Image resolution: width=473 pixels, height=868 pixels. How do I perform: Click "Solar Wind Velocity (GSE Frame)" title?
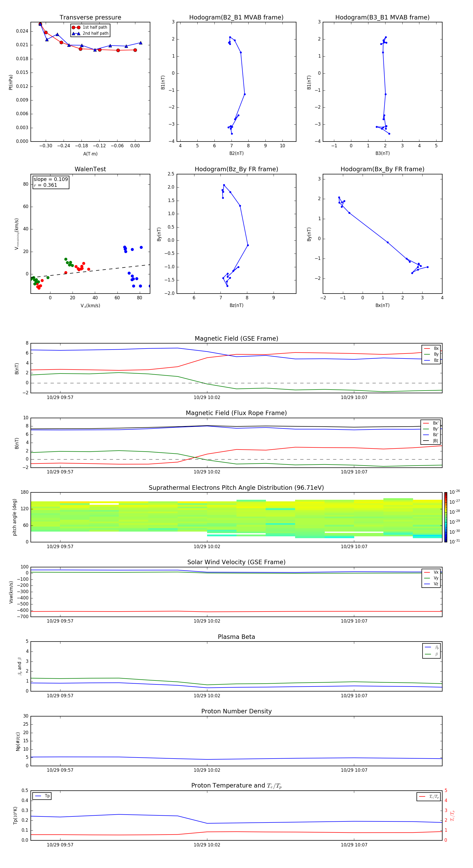(236, 562)
